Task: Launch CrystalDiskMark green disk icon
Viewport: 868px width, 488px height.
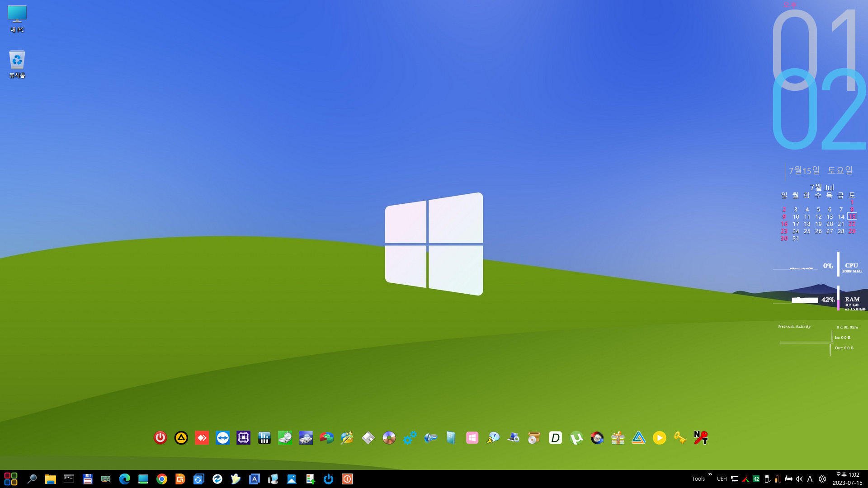Action: click(x=285, y=437)
